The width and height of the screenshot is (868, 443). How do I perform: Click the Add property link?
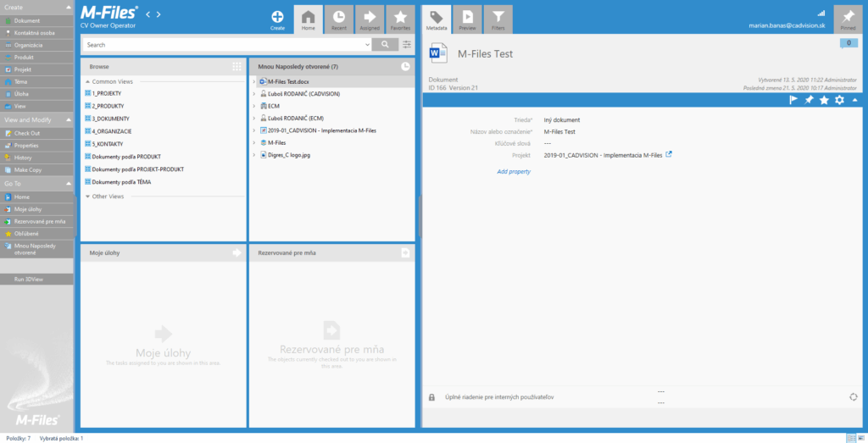(514, 171)
